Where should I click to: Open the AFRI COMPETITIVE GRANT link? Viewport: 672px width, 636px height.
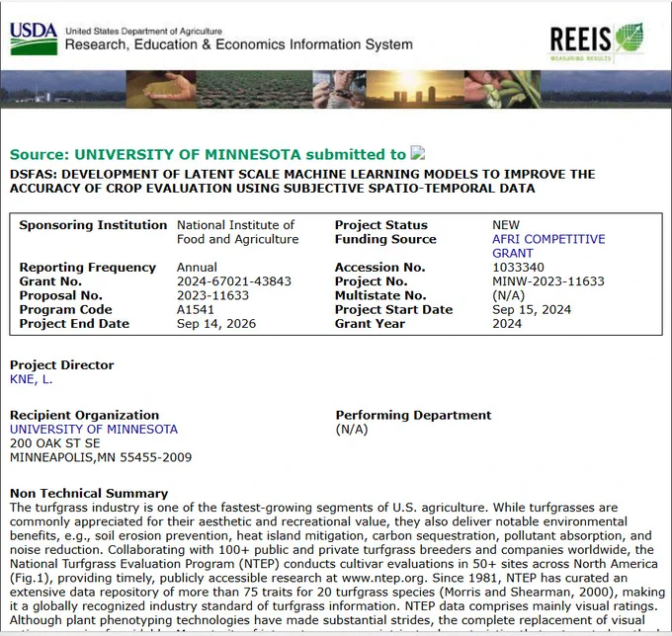[548, 246]
